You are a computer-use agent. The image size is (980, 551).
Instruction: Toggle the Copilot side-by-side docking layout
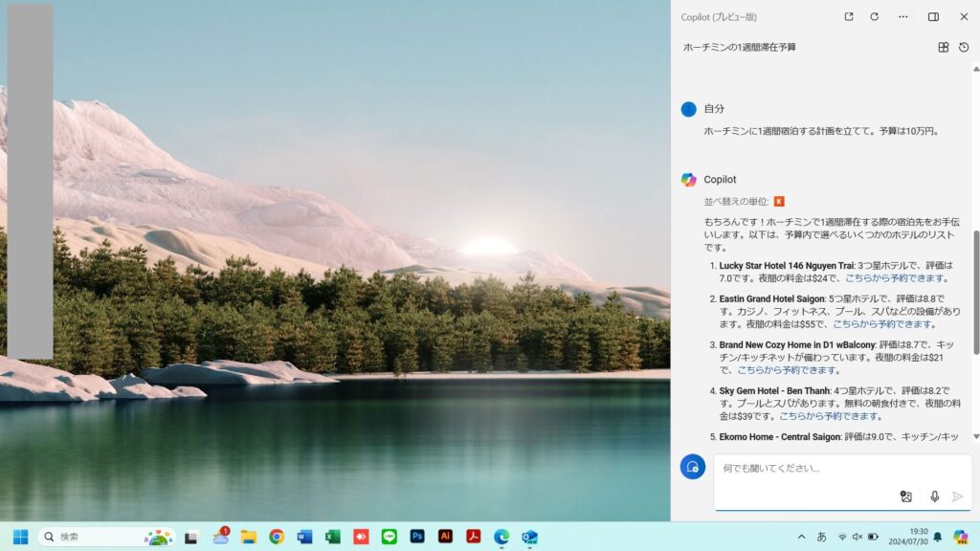point(933,16)
